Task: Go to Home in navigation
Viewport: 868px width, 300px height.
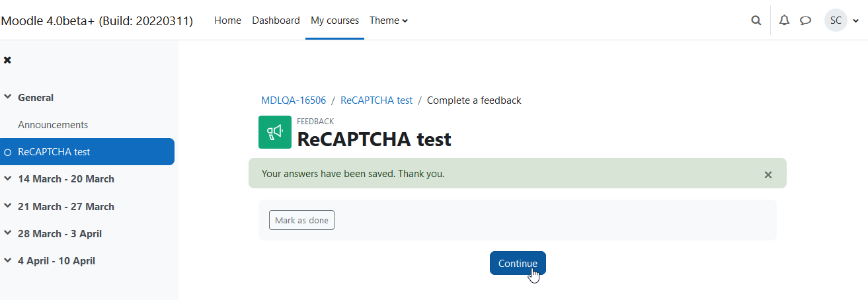Action: click(x=227, y=20)
